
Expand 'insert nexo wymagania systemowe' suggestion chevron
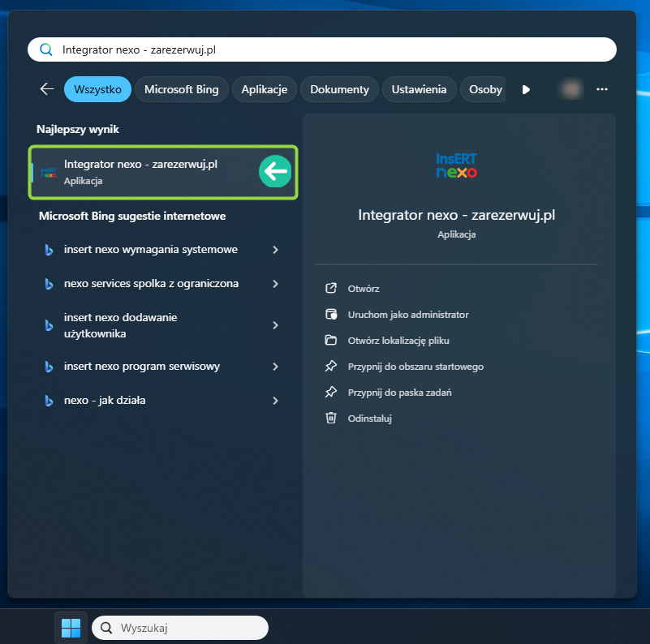pyautogui.click(x=276, y=250)
